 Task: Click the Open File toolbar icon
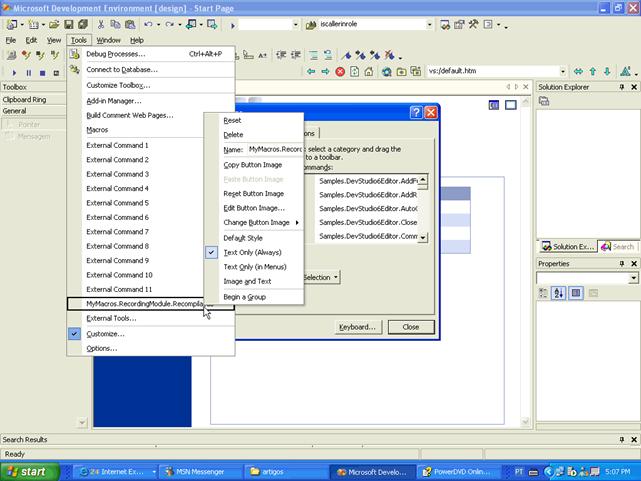54,25
